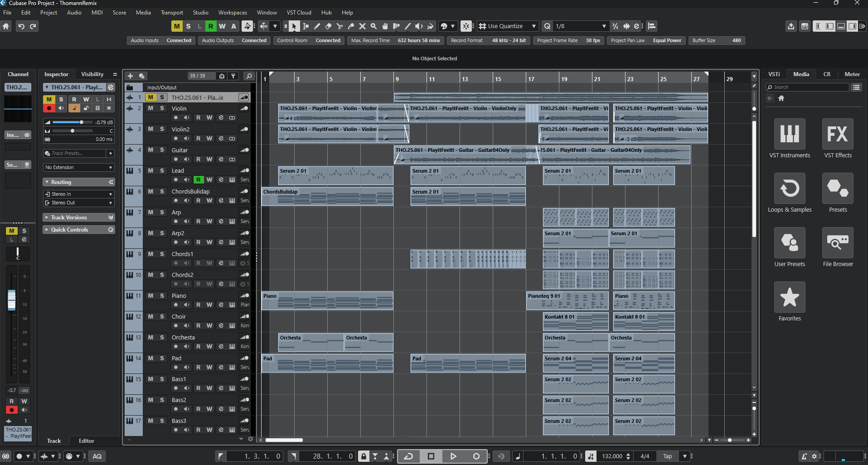The image size is (868, 465).
Task: Disable record enable on Lead track
Action: 198,180
